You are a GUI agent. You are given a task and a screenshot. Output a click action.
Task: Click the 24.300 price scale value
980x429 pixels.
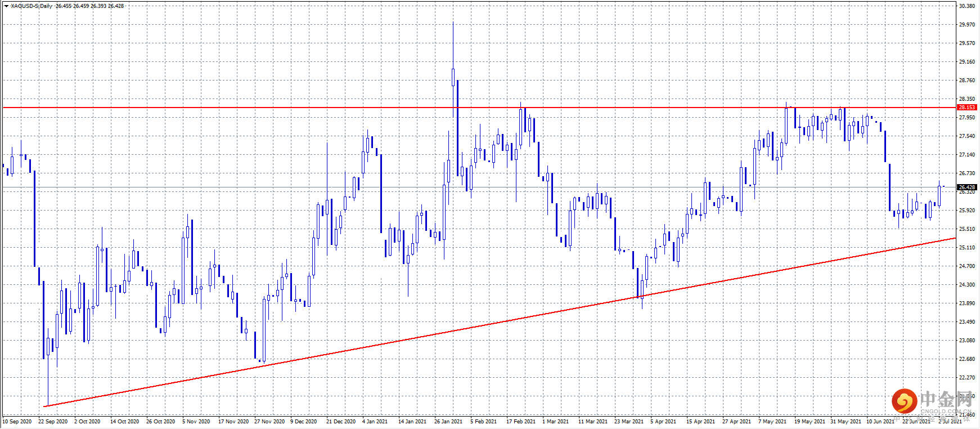coord(966,285)
